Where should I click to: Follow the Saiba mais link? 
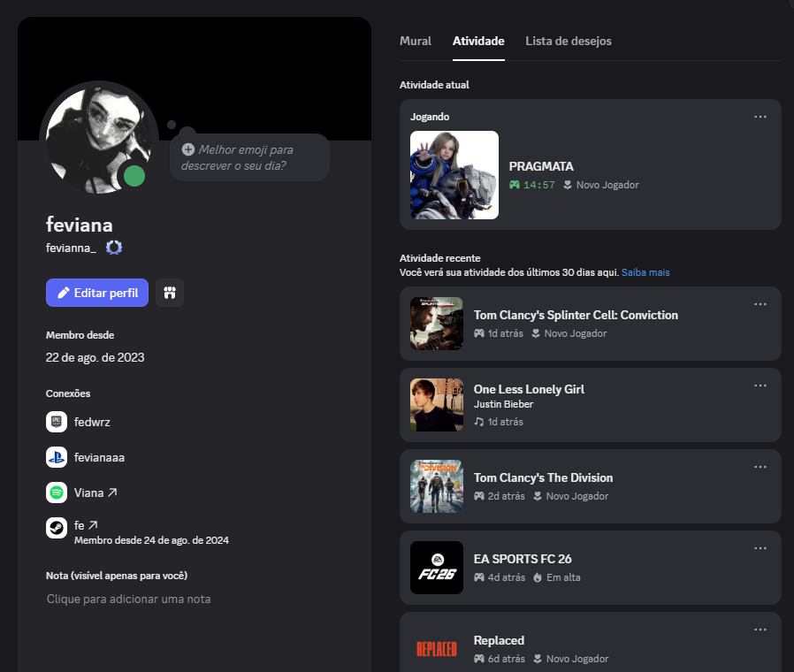coord(645,272)
